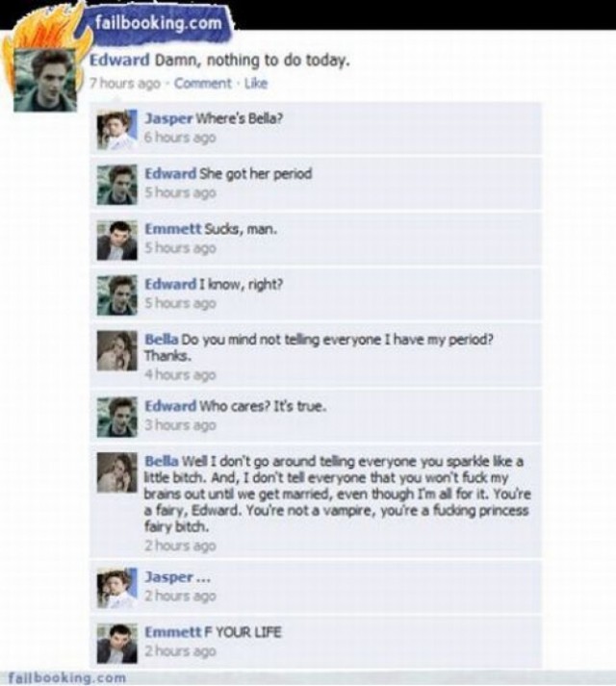
Task: Click Bella's avatar on the long "sparkle" comment
Action: coord(116,472)
